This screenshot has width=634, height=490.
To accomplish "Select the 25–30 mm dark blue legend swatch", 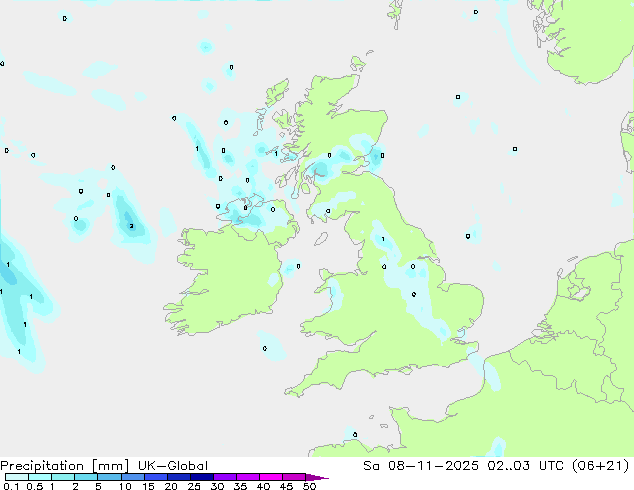I will (202, 477).
